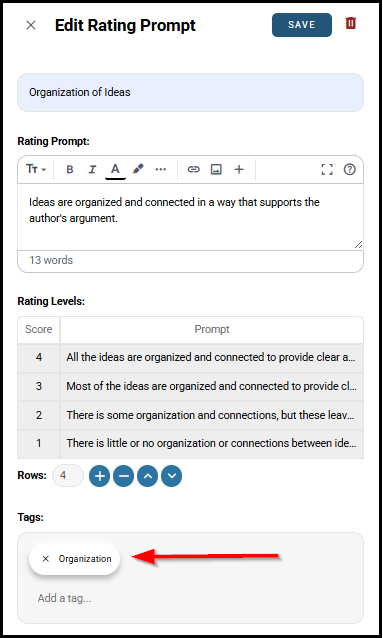Open more formatting options ellipsis
Image resolution: width=383 pixels, height=638 pixels.
tap(161, 169)
